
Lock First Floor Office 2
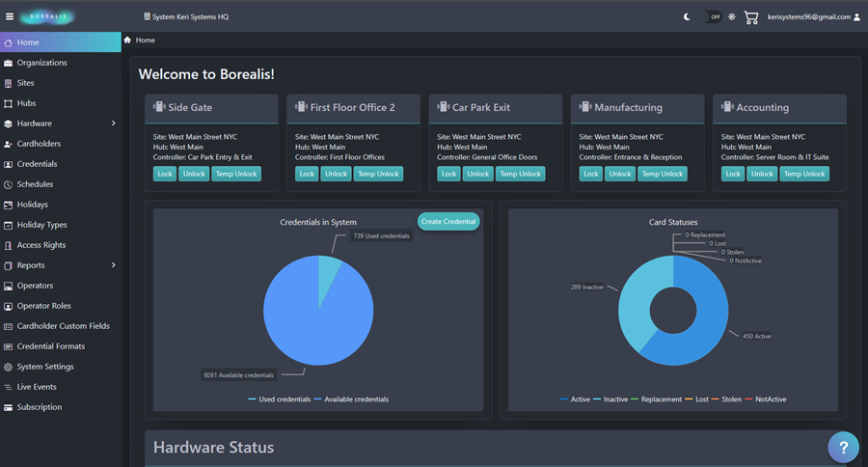(x=307, y=174)
